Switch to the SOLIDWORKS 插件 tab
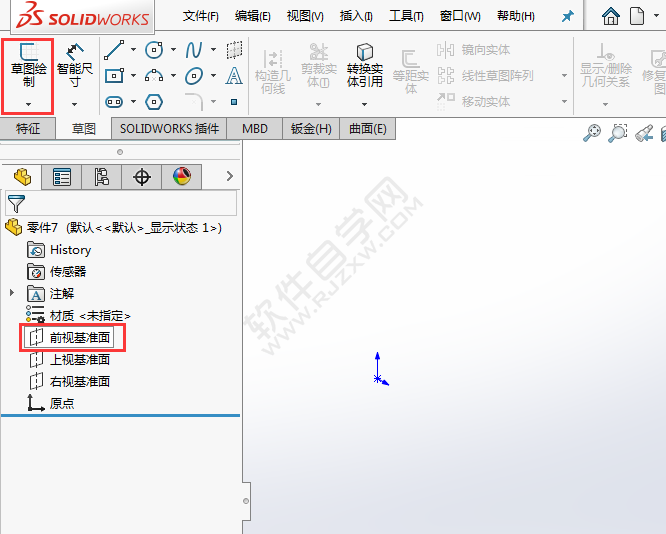The height and width of the screenshot is (534, 666). click(x=169, y=129)
